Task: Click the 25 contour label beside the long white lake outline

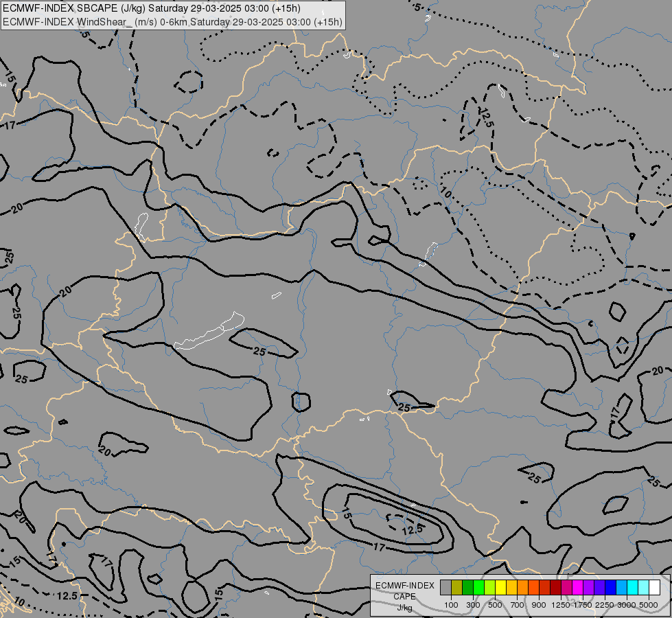Action: (x=259, y=352)
